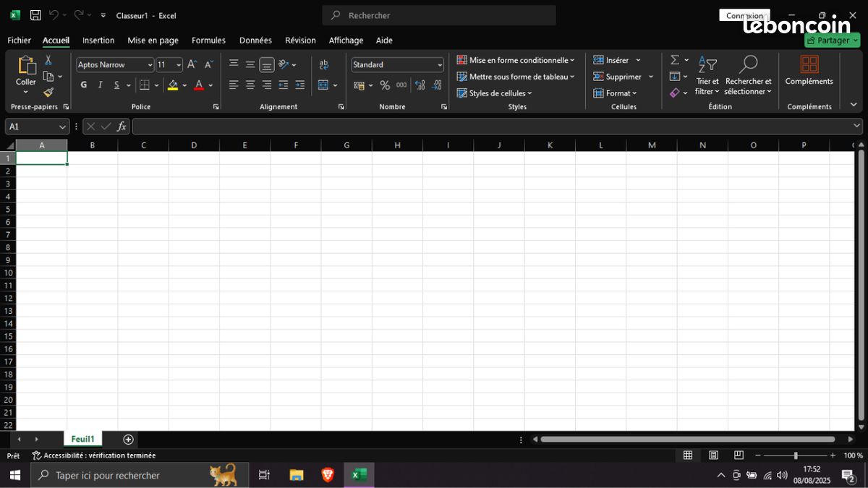Click the wrap text icon

[x=323, y=65]
